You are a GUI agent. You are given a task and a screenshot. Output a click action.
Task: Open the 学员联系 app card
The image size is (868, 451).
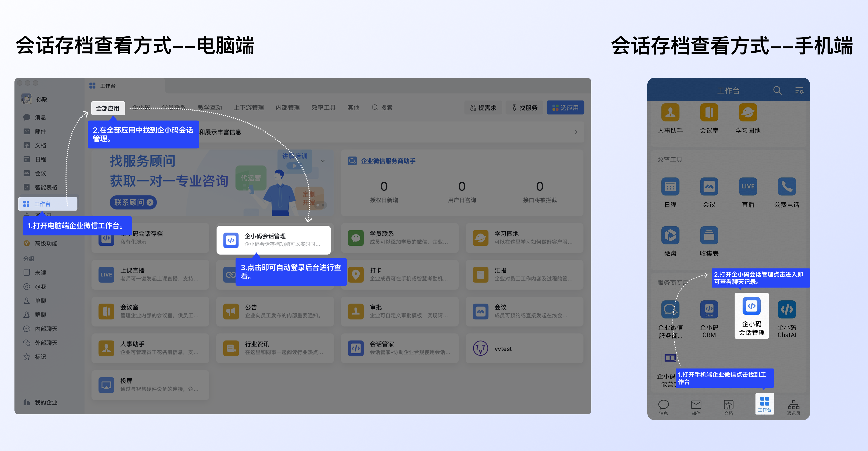tap(399, 238)
